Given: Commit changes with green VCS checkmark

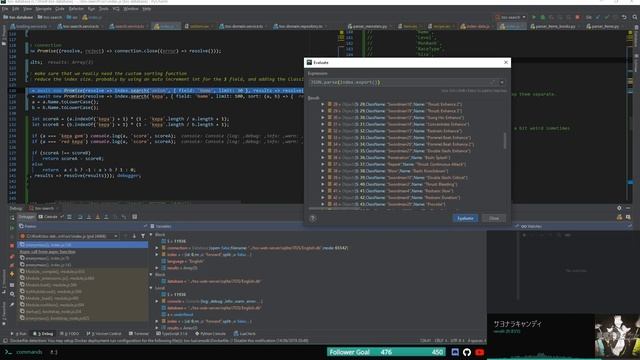Looking at the screenshot, I should 607,17.
